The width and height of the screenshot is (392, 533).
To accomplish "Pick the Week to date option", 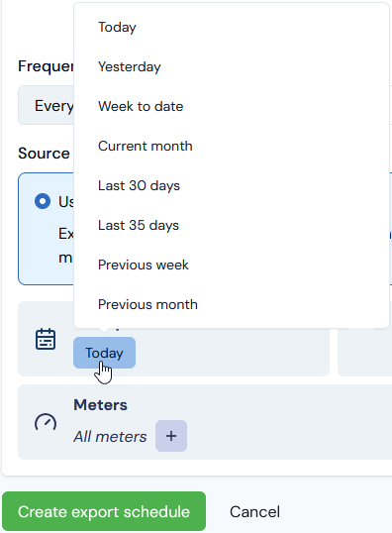I will 232,106.
